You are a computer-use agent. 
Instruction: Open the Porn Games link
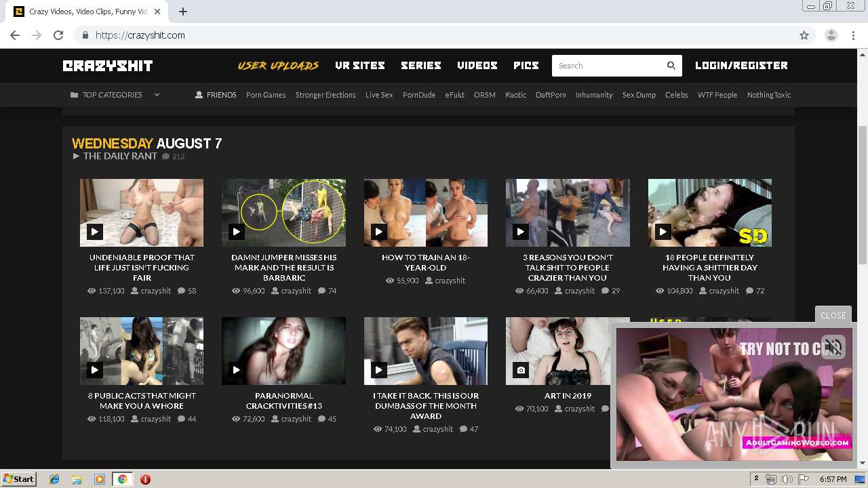tap(266, 95)
